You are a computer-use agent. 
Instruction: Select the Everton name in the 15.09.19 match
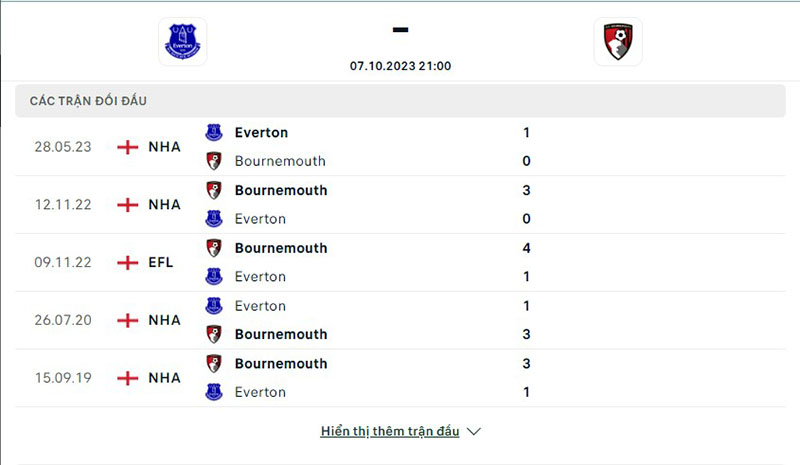pyautogui.click(x=260, y=393)
